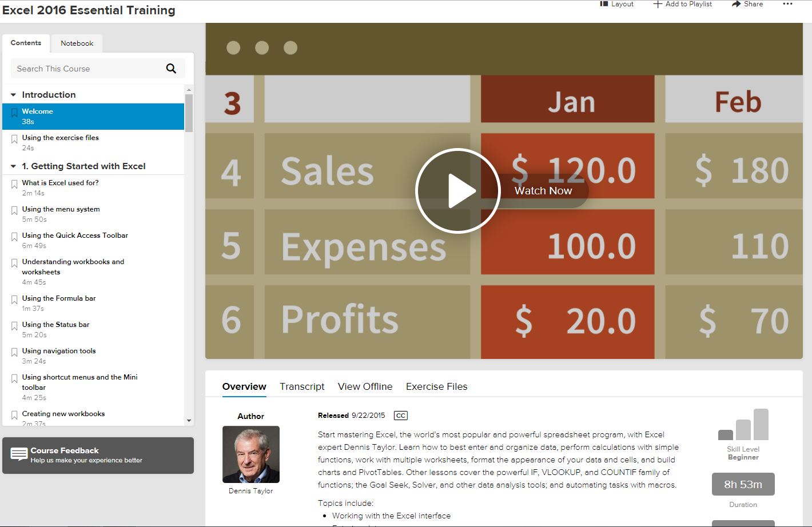Open "Using the Formula bar" lesson

tap(59, 298)
